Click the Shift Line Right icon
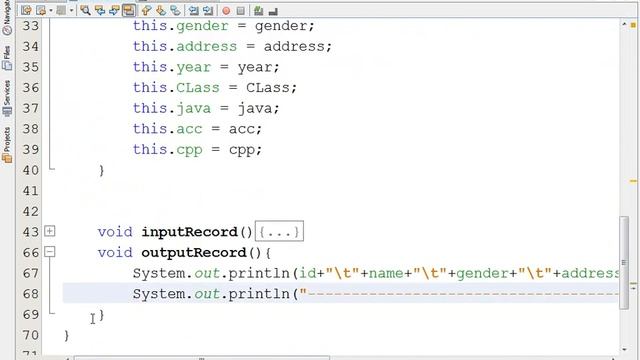The width and height of the screenshot is (640, 360). coord(208,10)
